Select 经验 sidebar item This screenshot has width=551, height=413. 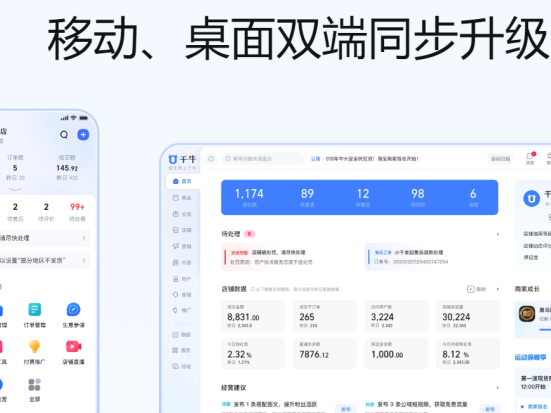(182, 366)
